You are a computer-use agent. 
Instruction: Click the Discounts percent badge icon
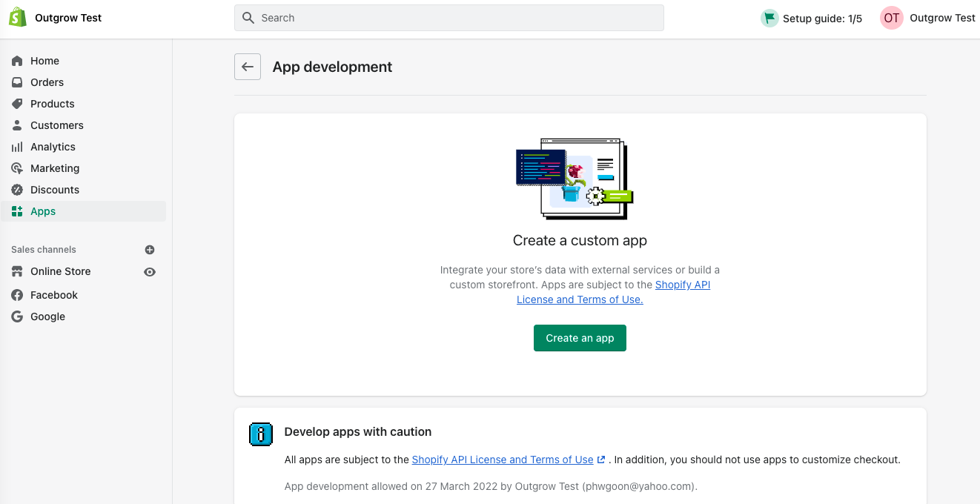pos(17,190)
